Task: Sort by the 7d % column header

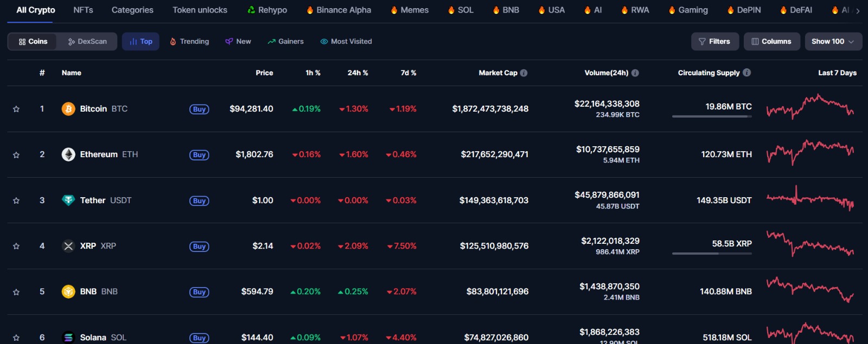Action: (x=409, y=73)
